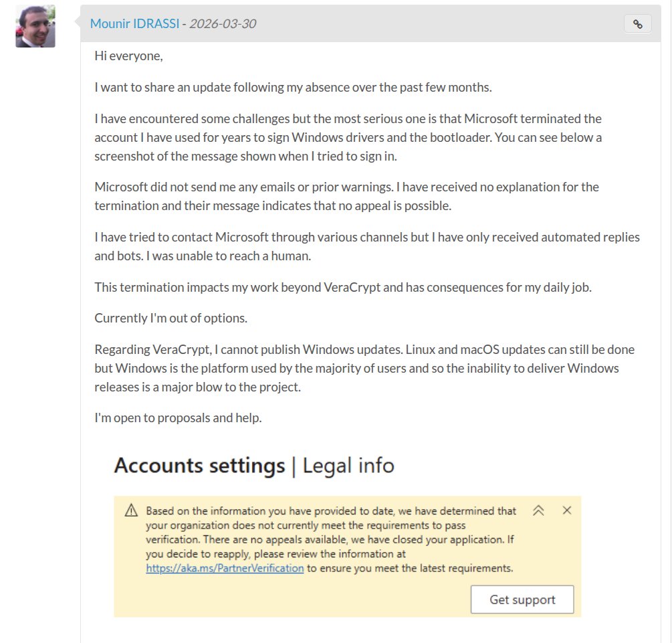Click the paragraph about no emails or warnings
Image resolution: width=672 pixels, height=643 pixels.
click(346, 196)
